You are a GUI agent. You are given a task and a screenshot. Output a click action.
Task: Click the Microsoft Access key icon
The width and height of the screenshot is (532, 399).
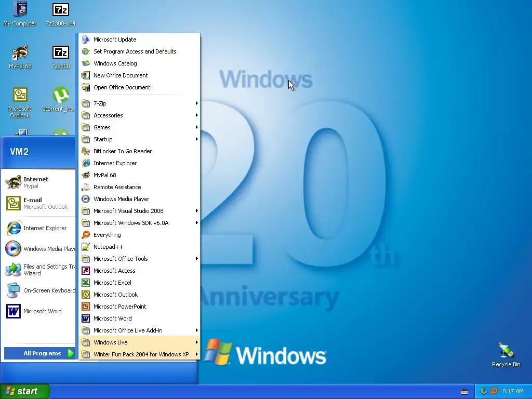tap(86, 270)
